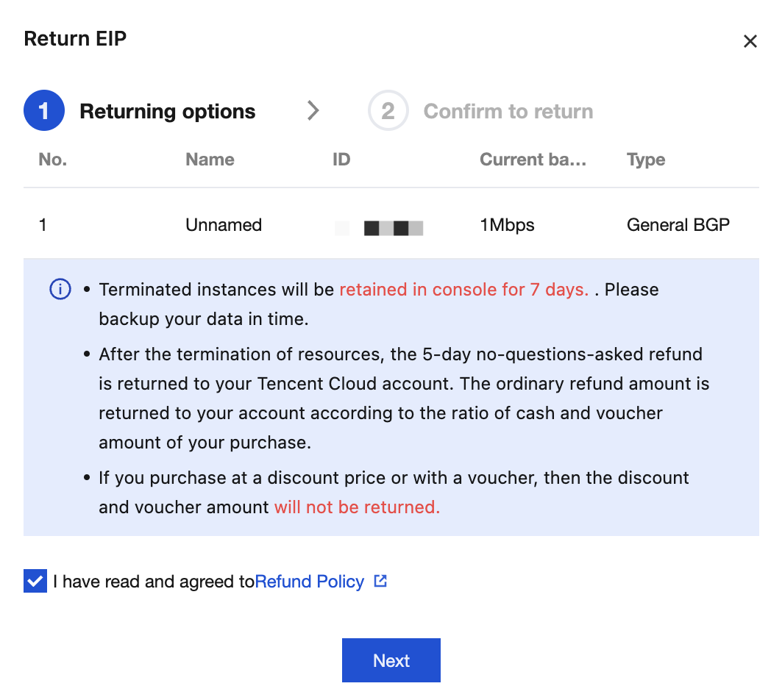Click the Next button
The width and height of the screenshot is (771, 700).
pos(391,660)
